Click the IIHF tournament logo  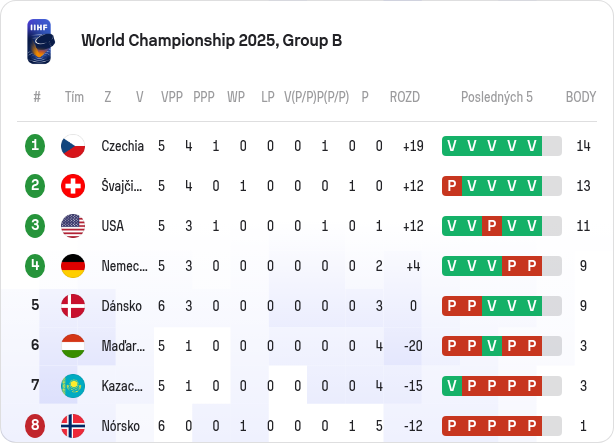point(41,42)
